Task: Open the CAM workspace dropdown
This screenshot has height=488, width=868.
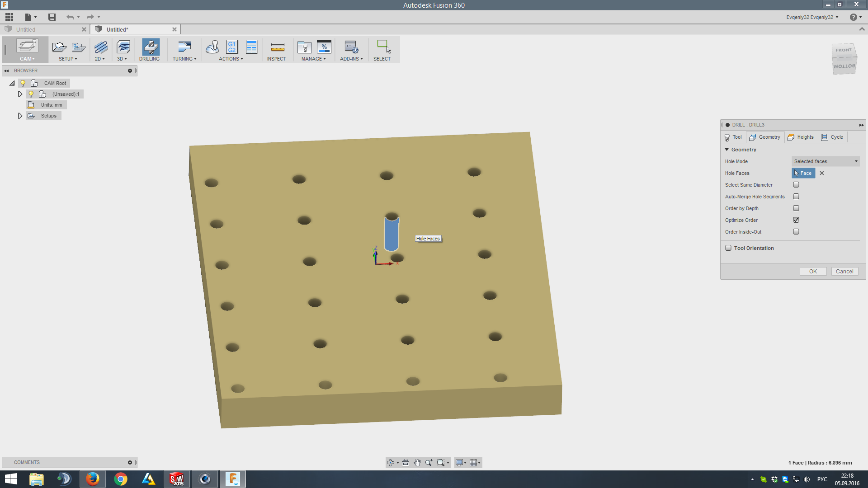Action: (x=27, y=59)
